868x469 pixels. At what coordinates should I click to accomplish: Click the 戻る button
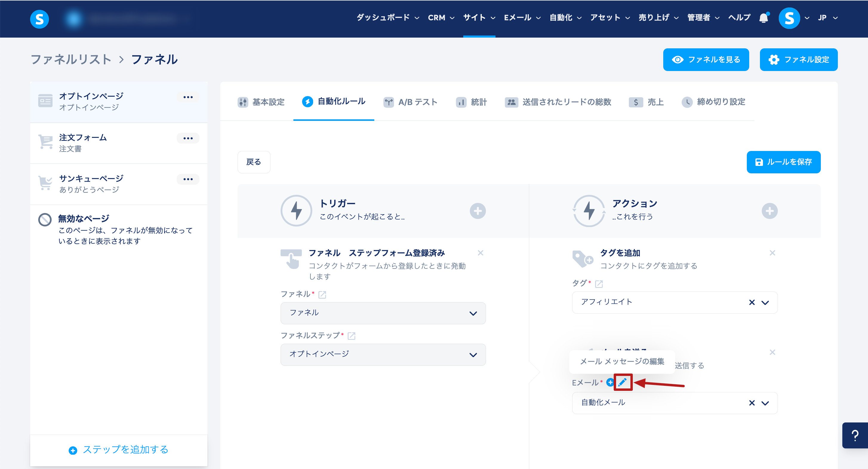tap(254, 162)
